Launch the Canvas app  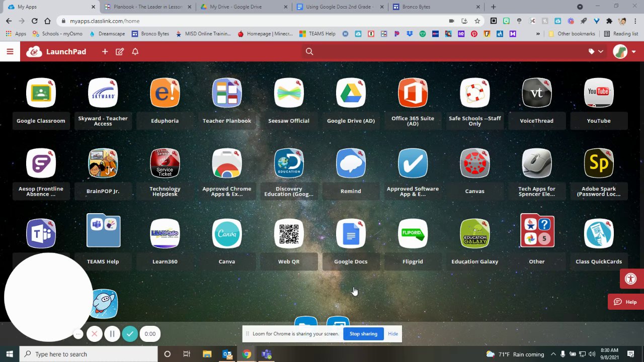coord(475,163)
